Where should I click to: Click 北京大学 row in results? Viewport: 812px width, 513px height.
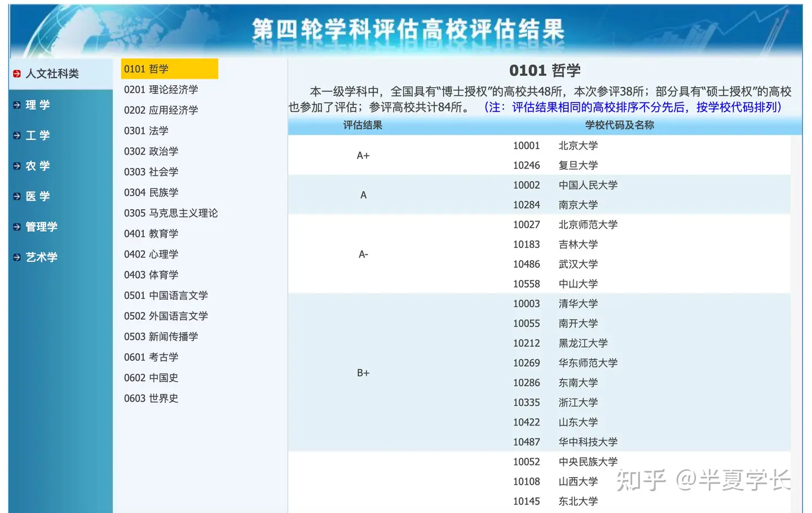pos(578,145)
